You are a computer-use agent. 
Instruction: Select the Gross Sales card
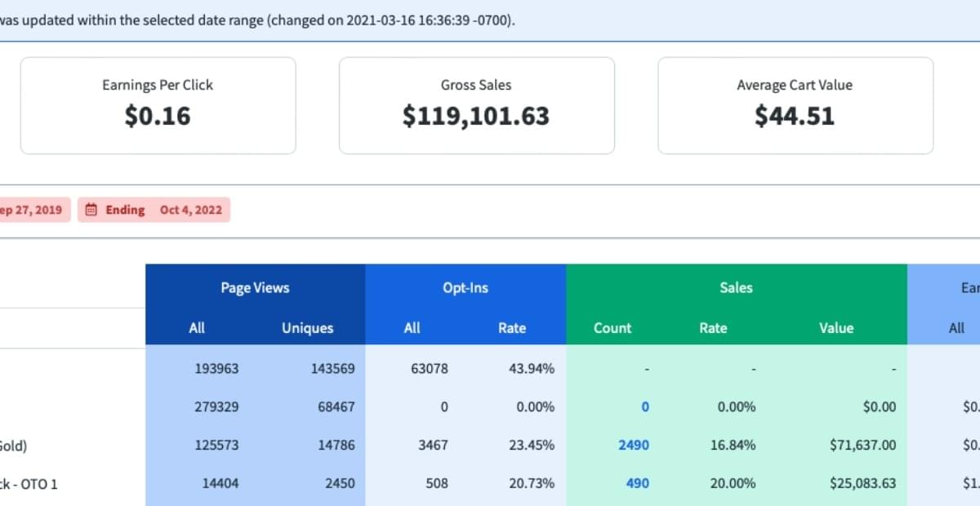click(476, 105)
